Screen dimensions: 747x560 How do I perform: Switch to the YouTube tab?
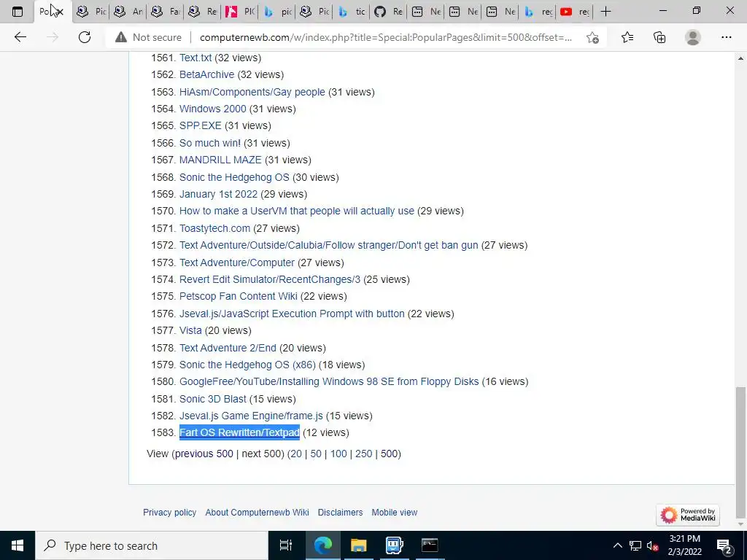pos(574,12)
